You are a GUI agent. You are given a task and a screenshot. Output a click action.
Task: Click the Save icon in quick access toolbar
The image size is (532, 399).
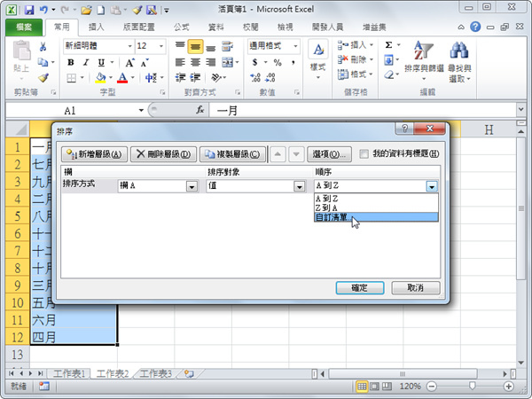[x=29, y=10]
